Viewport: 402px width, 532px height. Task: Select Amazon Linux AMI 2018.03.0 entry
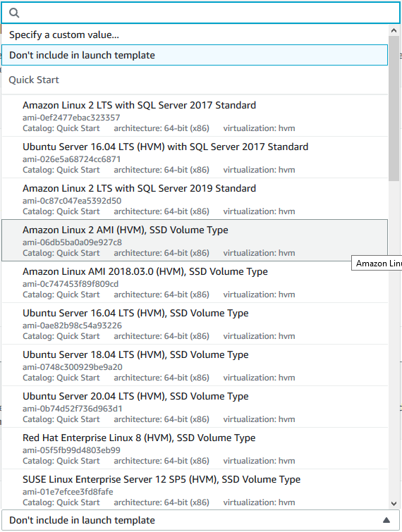point(195,283)
